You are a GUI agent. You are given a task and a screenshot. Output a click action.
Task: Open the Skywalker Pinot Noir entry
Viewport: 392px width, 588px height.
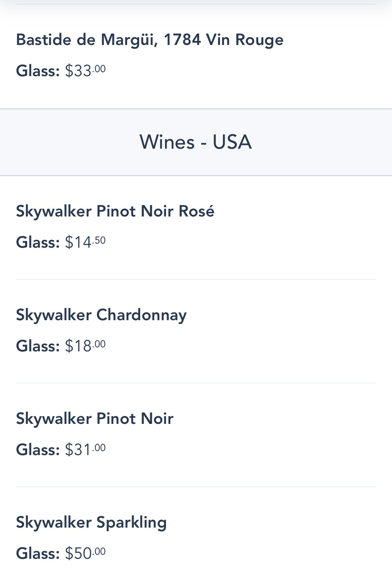click(95, 419)
